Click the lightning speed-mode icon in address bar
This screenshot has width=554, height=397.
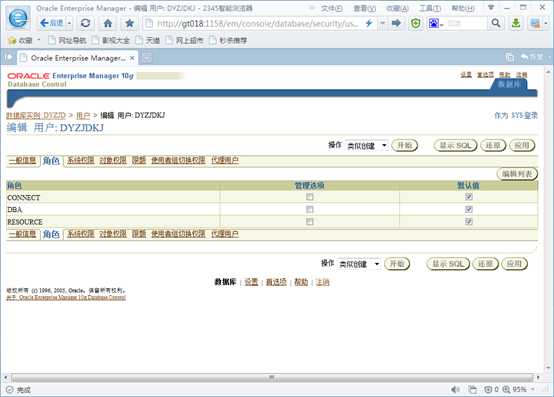click(369, 23)
